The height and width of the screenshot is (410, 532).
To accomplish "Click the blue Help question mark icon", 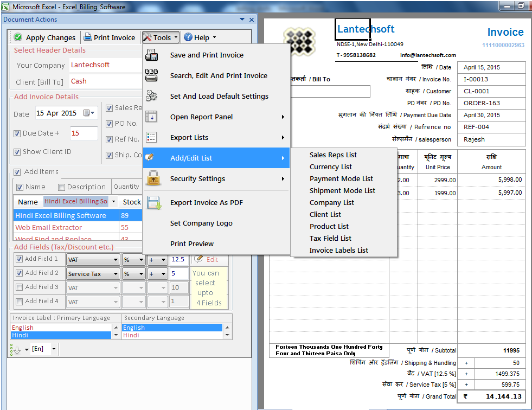I will (188, 37).
